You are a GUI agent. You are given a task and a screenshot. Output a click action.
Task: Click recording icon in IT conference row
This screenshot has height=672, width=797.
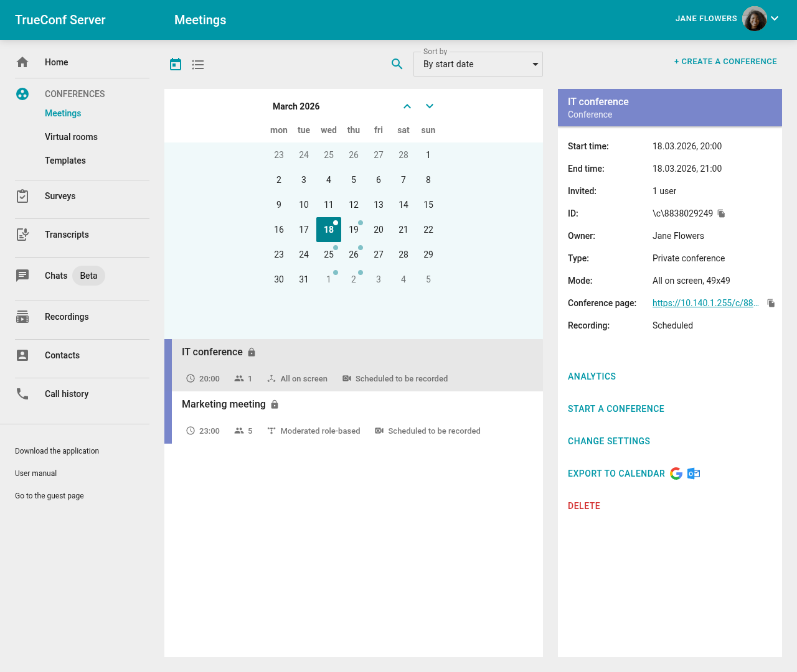point(347,378)
